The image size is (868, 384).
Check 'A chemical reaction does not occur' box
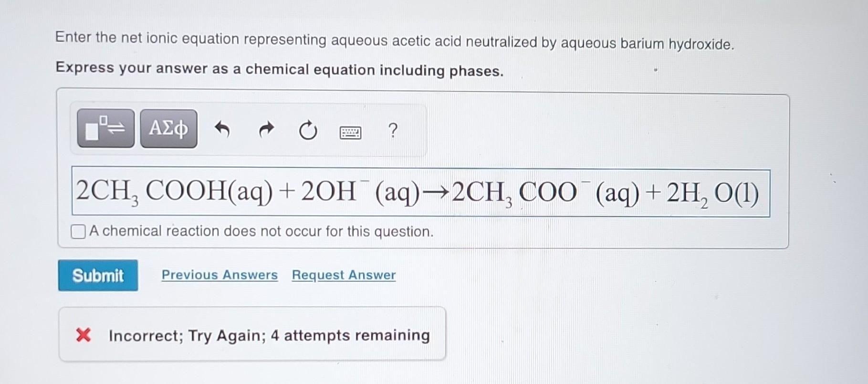coord(77,232)
